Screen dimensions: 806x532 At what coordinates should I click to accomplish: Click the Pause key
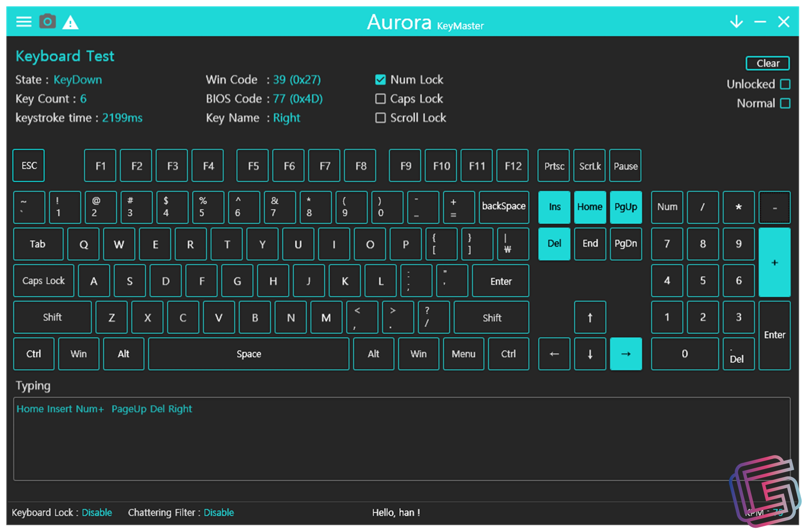pyautogui.click(x=625, y=166)
